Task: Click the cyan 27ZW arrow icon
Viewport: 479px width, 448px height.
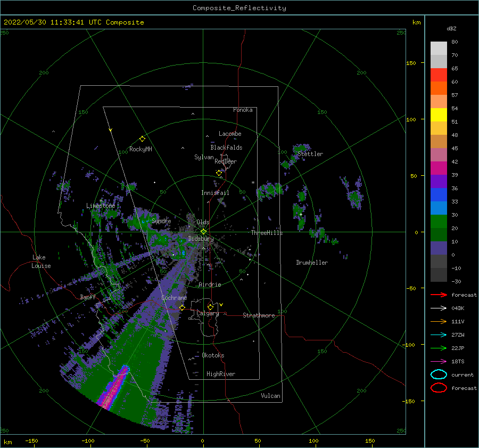Action: [439, 335]
